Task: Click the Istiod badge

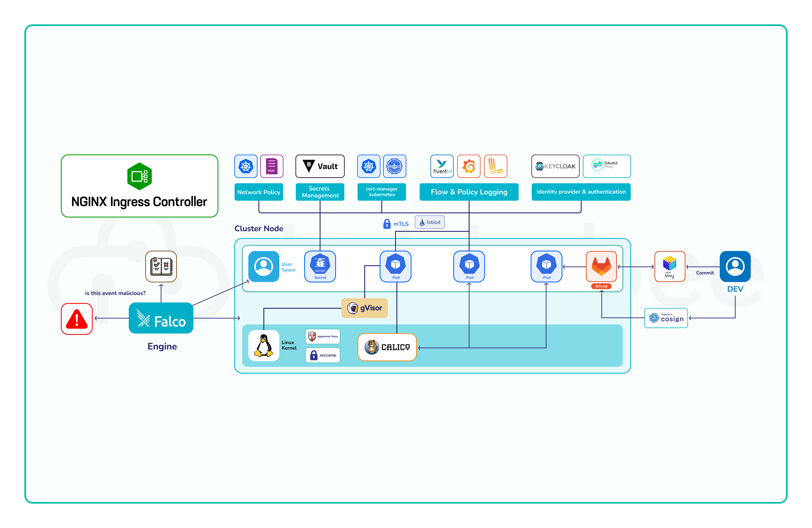Action: pyautogui.click(x=430, y=222)
